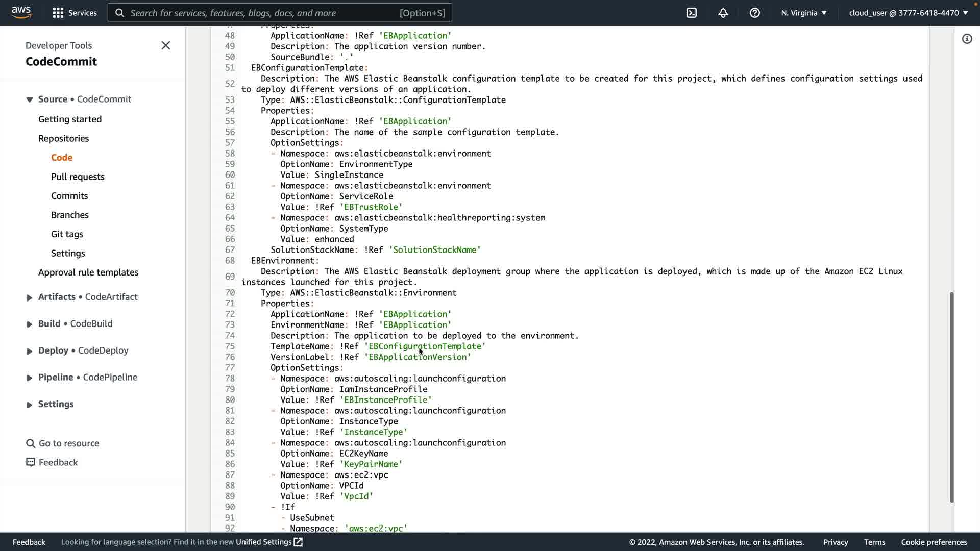Open the info panel icon
The width and height of the screenshot is (980, 551).
[x=967, y=39]
